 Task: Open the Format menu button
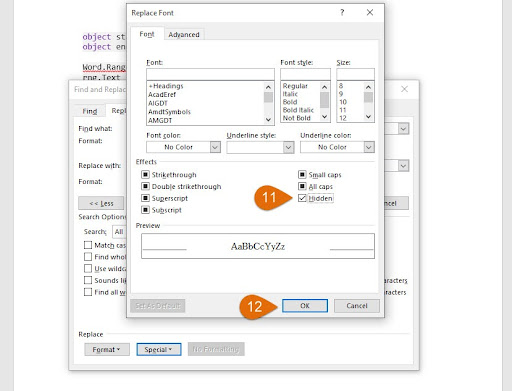pyautogui.click(x=107, y=349)
